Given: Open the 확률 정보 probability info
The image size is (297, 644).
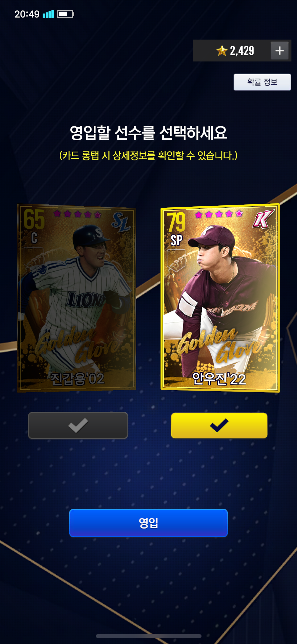Looking at the screenshot, I should [262, 82].
